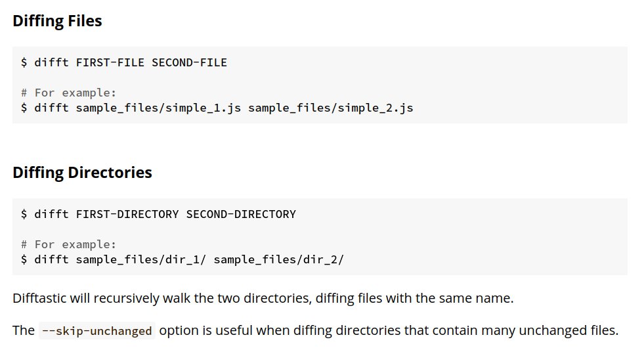644x350 pixels.
Task: Click "# For example:" comment under Diffing Files
Action: pos(68,93)
